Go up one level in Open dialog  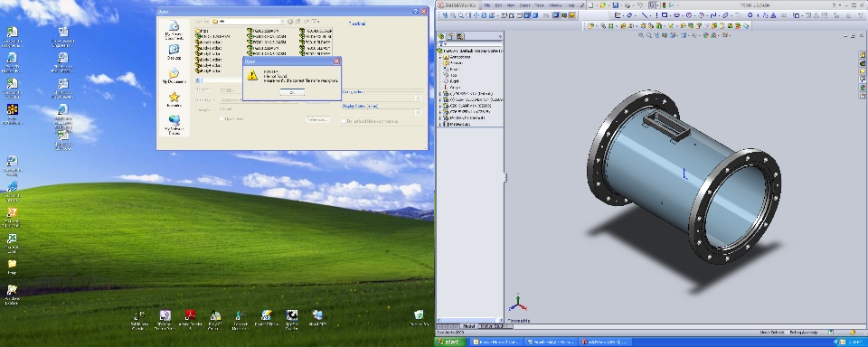pyautogui.click(x=297, y=22)
